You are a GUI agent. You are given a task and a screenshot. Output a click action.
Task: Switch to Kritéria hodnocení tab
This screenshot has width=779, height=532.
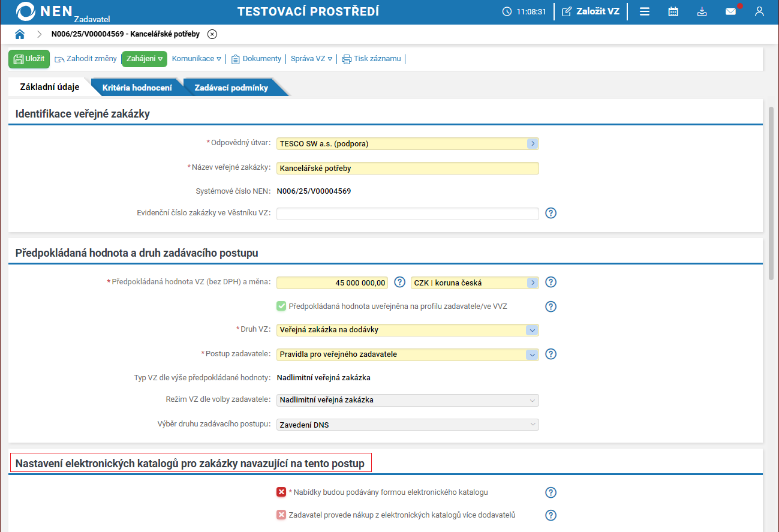137,88
